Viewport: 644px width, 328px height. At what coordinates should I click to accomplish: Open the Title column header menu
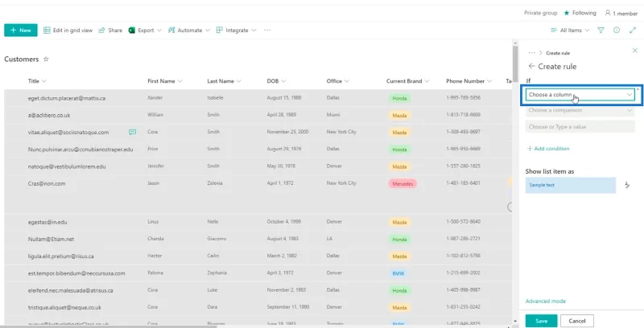point(37,81)
